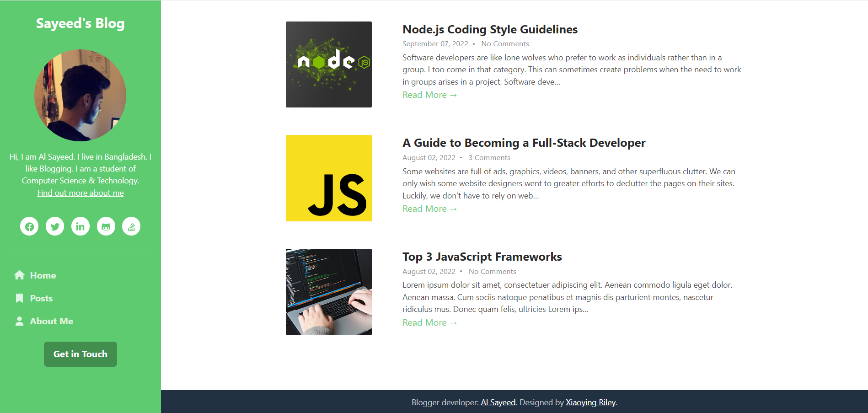Click the JavaScript Frameworks post's August 02, 2022 date
Screen dimensions: 868x413
(x=429, y=272)
